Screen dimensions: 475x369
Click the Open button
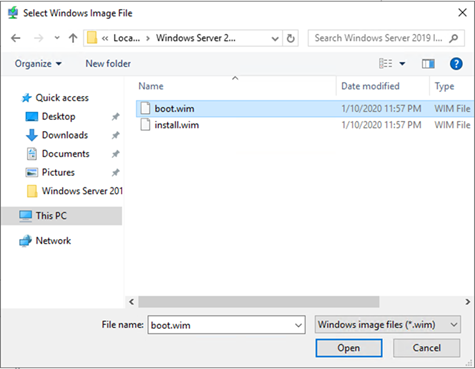point(349,348)
